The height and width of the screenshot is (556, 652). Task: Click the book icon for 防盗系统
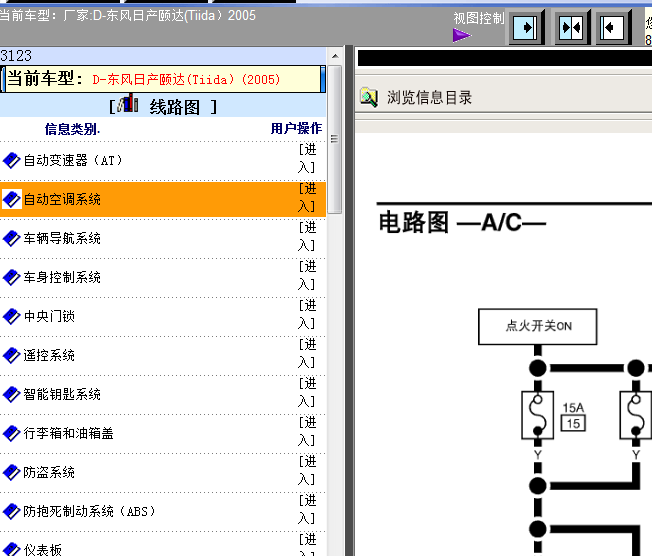(12, 472)
